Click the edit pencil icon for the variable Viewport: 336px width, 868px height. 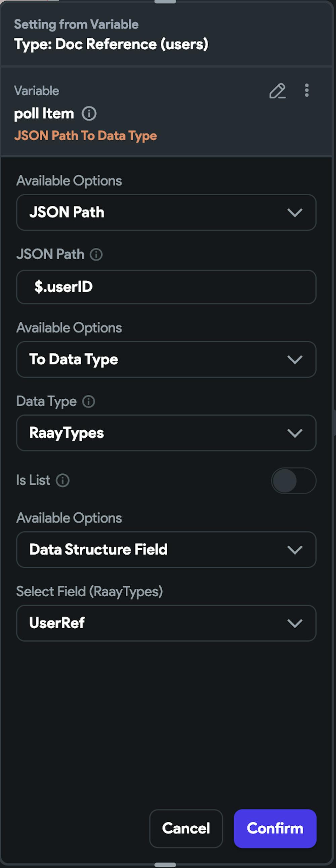278,91
